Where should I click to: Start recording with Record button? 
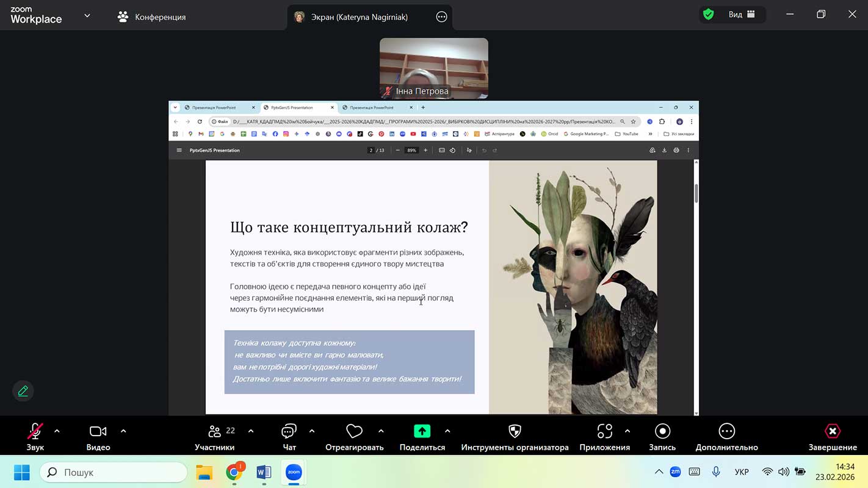coord(662,431)
